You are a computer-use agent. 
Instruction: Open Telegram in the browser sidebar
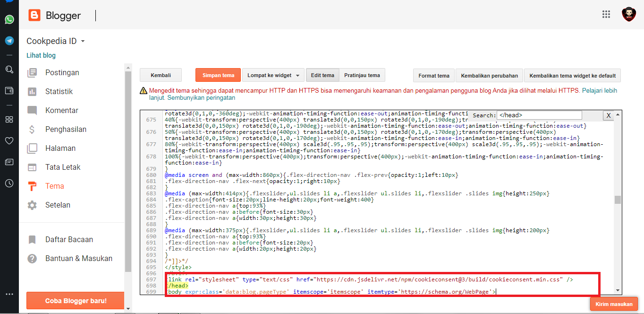point(9,41)
